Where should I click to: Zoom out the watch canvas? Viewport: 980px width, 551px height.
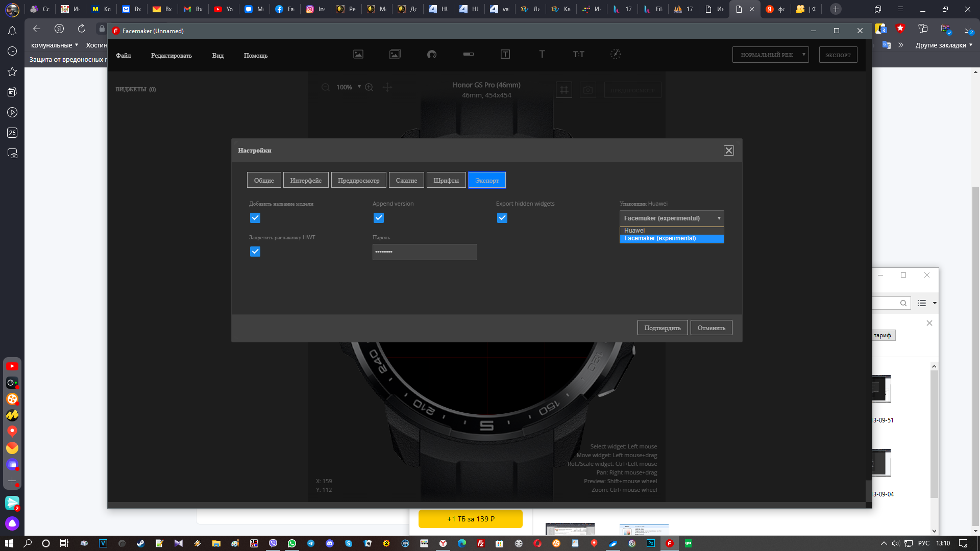pos(325,87)
